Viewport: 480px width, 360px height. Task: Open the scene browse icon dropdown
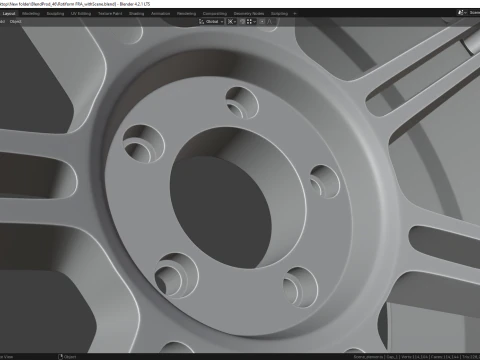click(x=462, y=13)
